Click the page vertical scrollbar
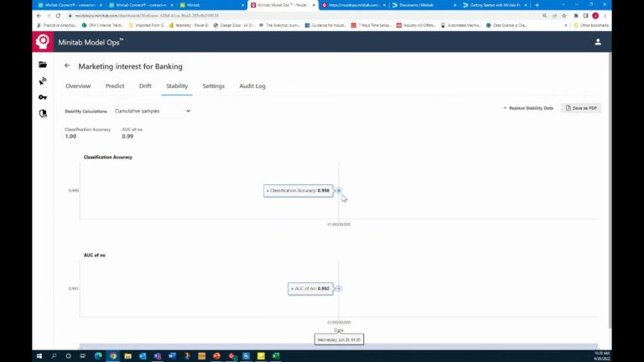This screenshot has height=362, width=644. point(610,189)
